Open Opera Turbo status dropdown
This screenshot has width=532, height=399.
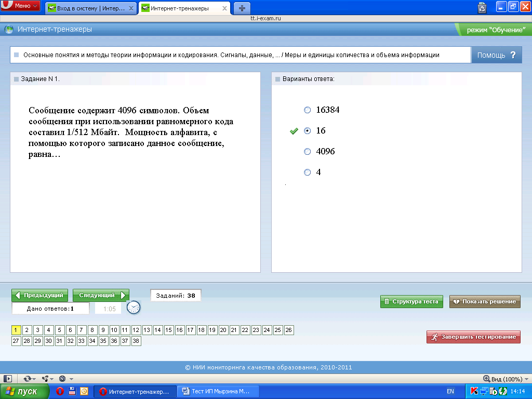click(x=66, y=379)
